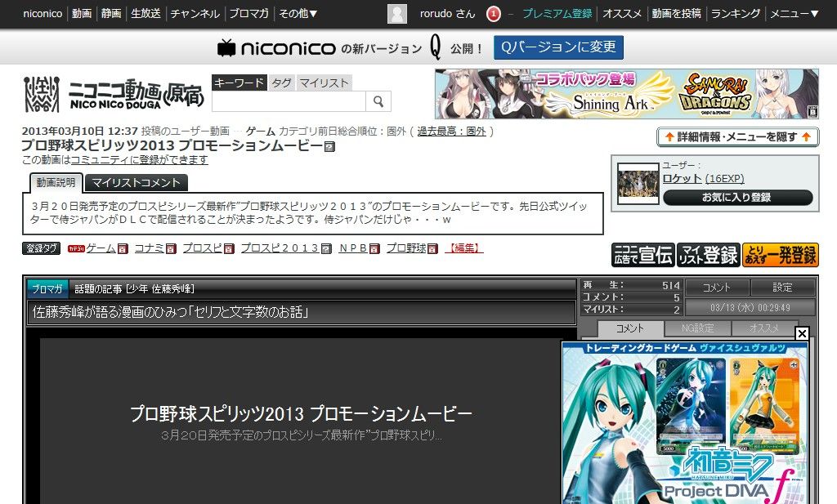Click the コメント button above player panel
837x504 pixels.
click(717, 288)
